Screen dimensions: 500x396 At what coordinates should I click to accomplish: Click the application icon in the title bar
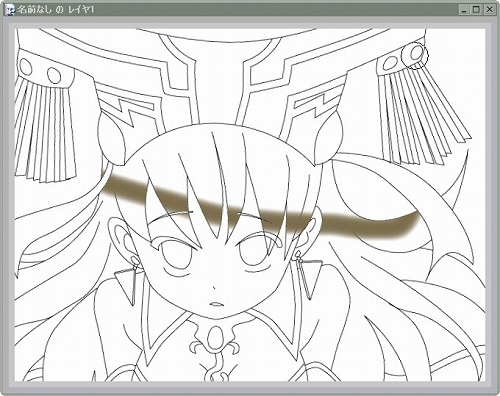coord(11,10)
